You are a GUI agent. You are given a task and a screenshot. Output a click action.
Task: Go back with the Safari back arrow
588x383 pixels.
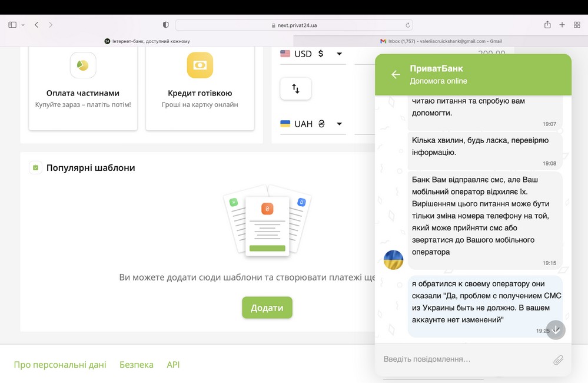pos(36,25)
